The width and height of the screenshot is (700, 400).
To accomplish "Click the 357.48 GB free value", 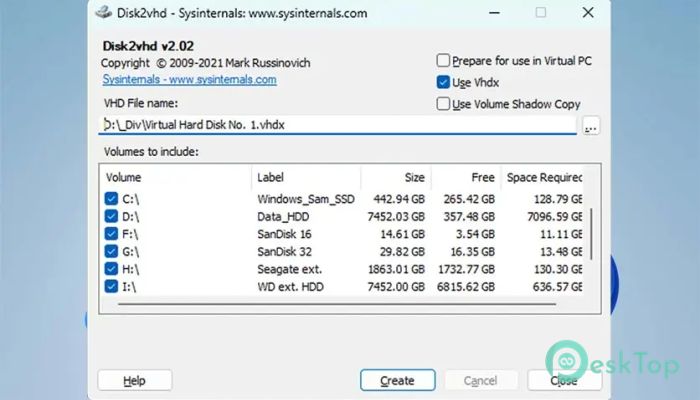I will [469, 217].
